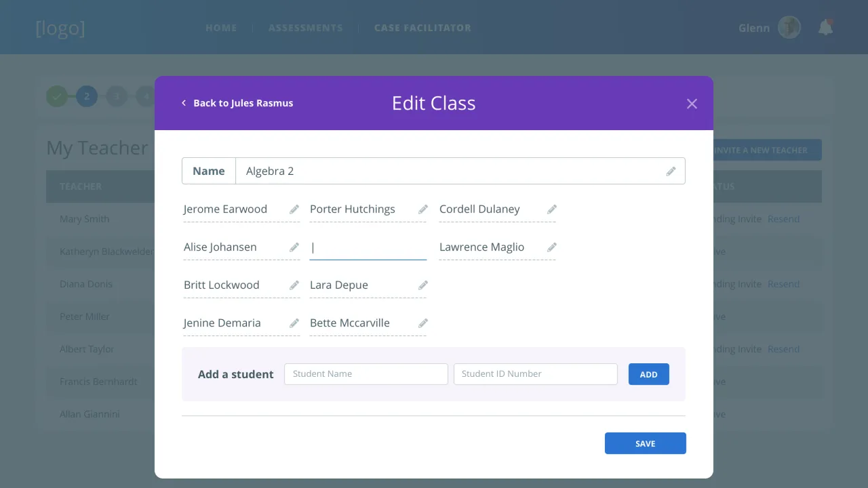Click teacher Allan Giannini in background table
The height and width of the screenshot is (488, 868).
pyautogui.click(x=90, y=414)
